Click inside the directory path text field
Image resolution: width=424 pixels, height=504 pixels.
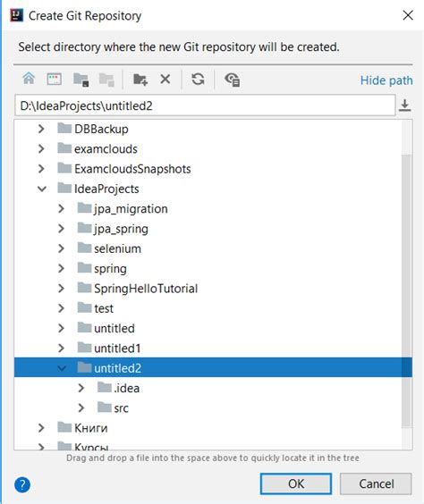click(205, 105)
